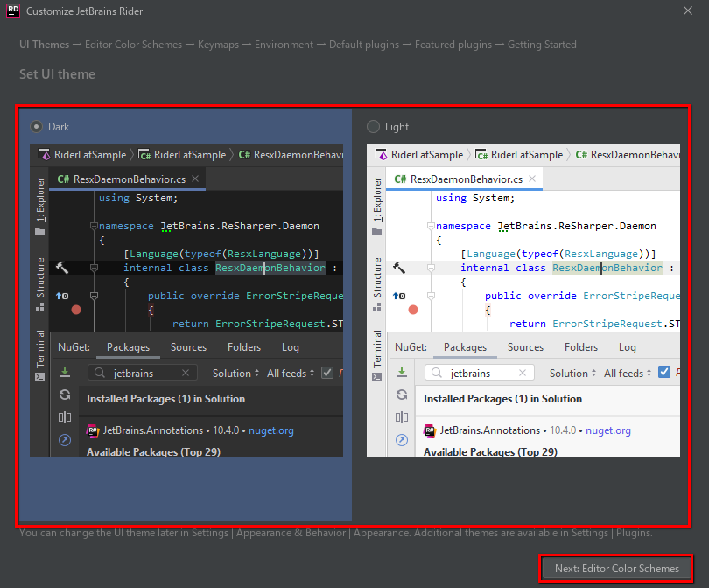Click the Explorer folder icon in Dark preview sidebar

(x=40, y=231)
